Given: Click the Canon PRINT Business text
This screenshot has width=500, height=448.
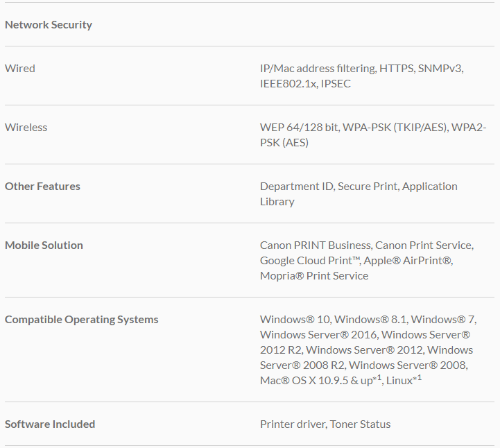Looking at the screenshot, I should pos(316,245).
